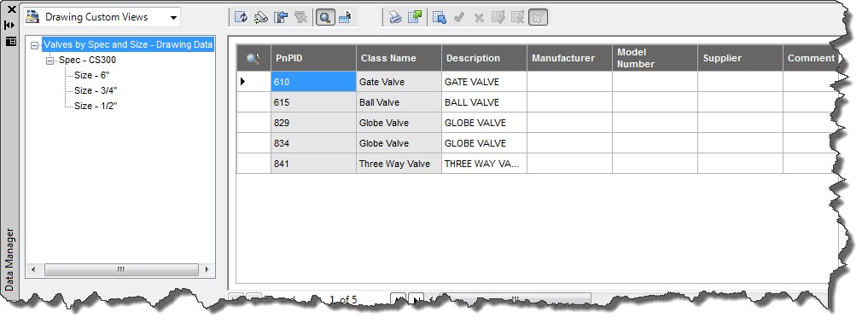This screenshot has width=868, height=329.
Task: Click Globe Valve class cell in row 834
Action: [399, 143]
